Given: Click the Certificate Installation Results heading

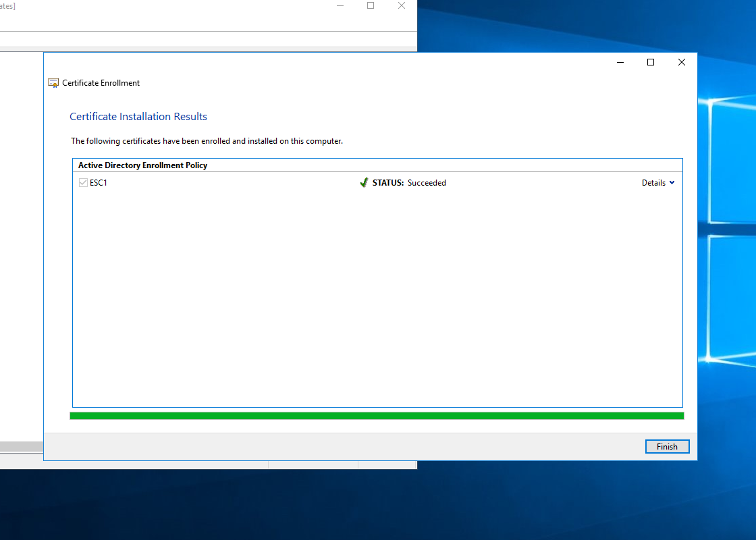Looking at the screenshot, I should [138, 117].
